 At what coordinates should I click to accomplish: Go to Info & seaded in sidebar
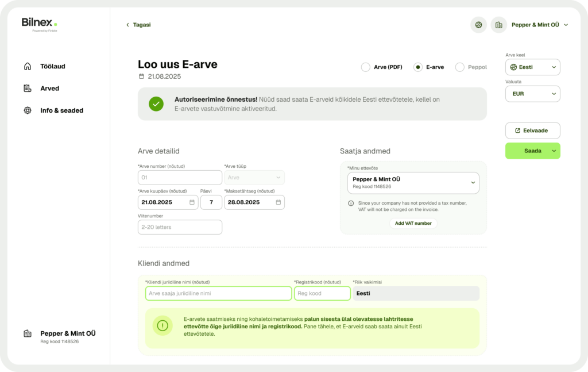point(61,110)
